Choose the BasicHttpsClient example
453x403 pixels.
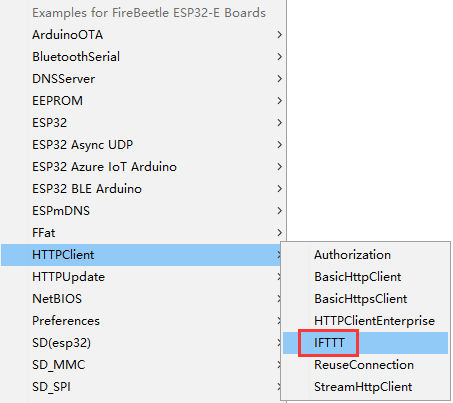[365, 299]
